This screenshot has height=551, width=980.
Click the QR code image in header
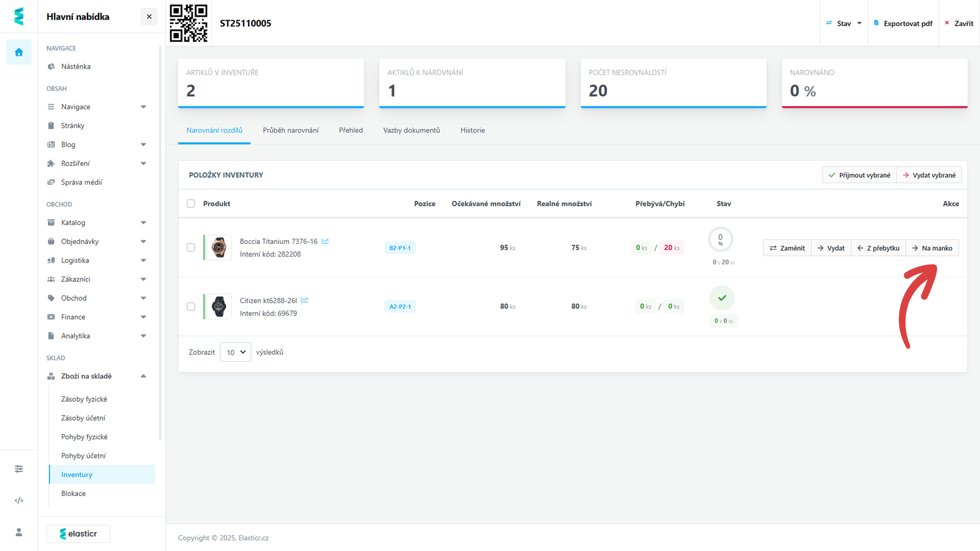(x=188, y=23)
